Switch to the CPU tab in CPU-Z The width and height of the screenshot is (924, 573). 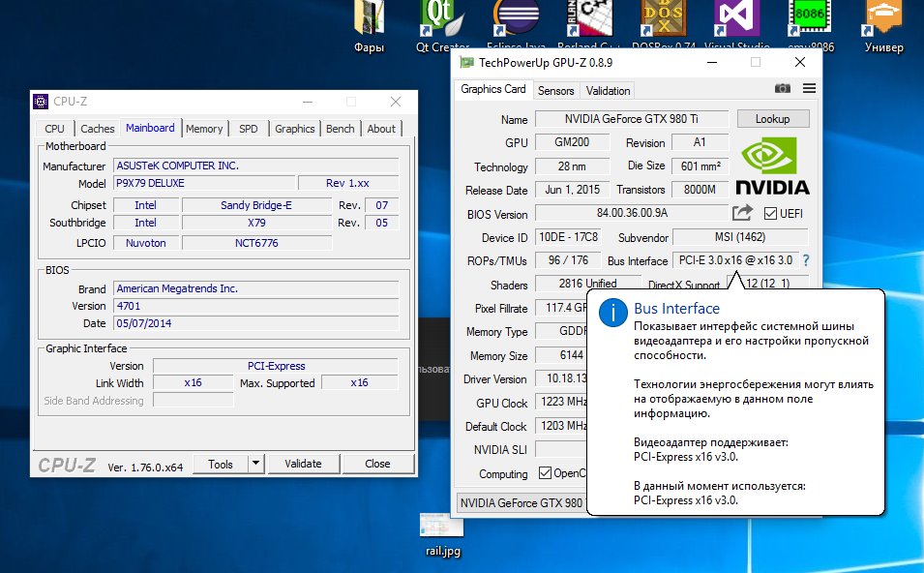55,129
